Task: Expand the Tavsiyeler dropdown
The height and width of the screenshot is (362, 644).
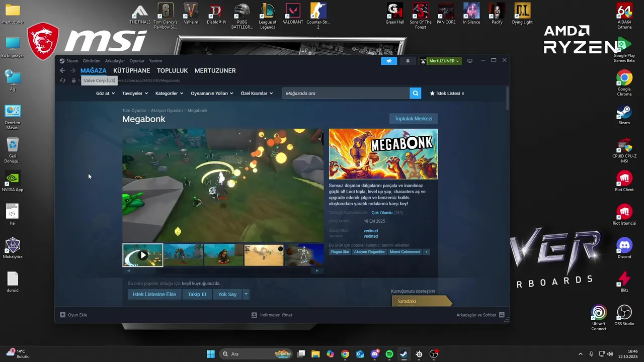Action: click(x=135, y=93)
